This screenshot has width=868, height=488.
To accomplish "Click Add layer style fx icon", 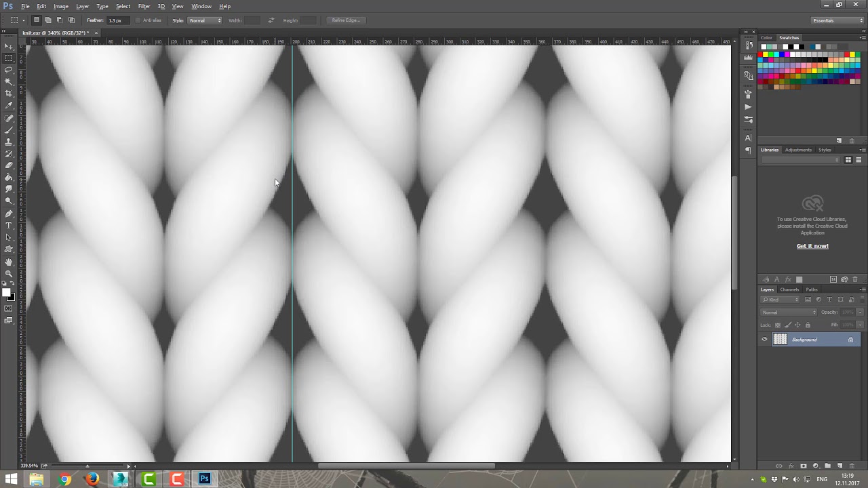I will pyautogui.click(x=791, y=466).
